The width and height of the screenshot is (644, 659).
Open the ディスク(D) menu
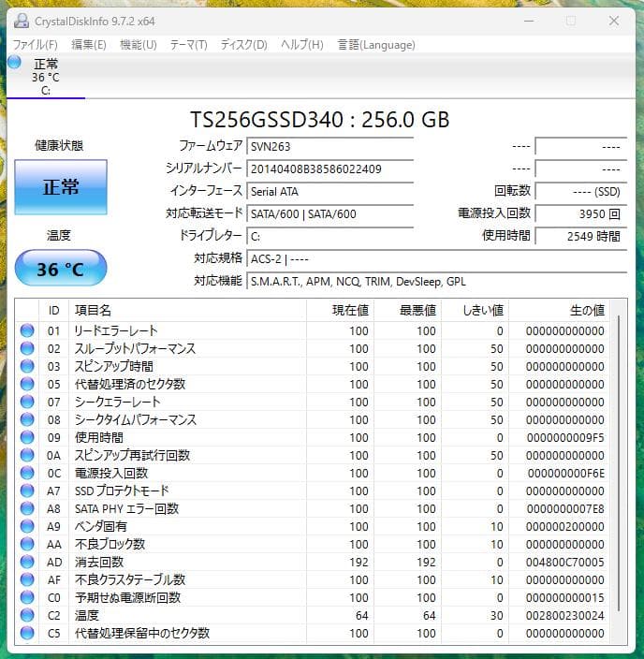click(243, 45)
